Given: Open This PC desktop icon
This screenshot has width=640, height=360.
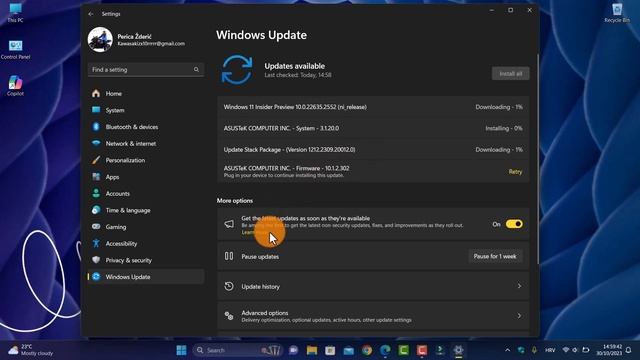Looking at the screenshot, I should click(16, 13).
